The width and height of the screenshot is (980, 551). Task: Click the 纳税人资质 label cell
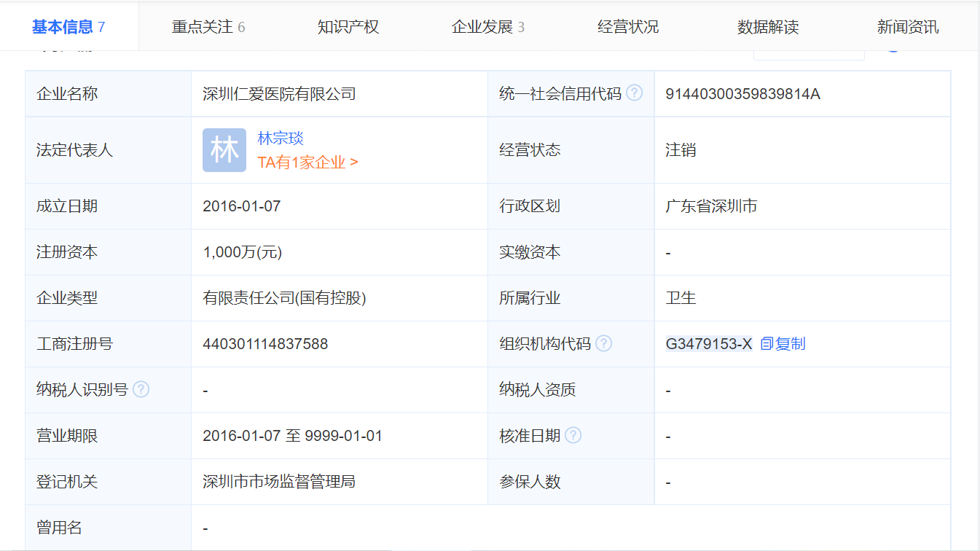(571, 389)
